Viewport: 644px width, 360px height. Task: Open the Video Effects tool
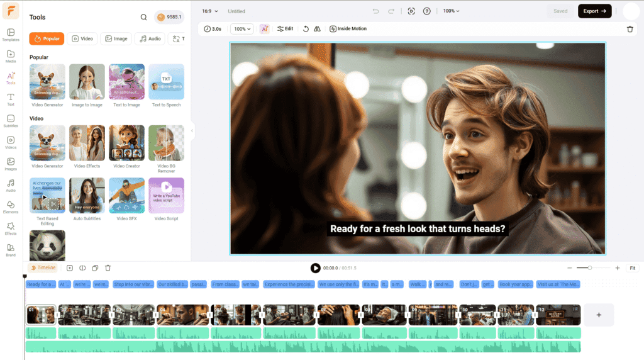[x=87, y=147]
